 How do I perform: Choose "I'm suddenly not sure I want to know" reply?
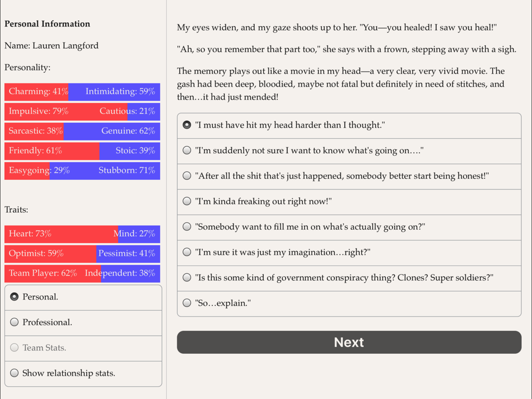[349, 151]
